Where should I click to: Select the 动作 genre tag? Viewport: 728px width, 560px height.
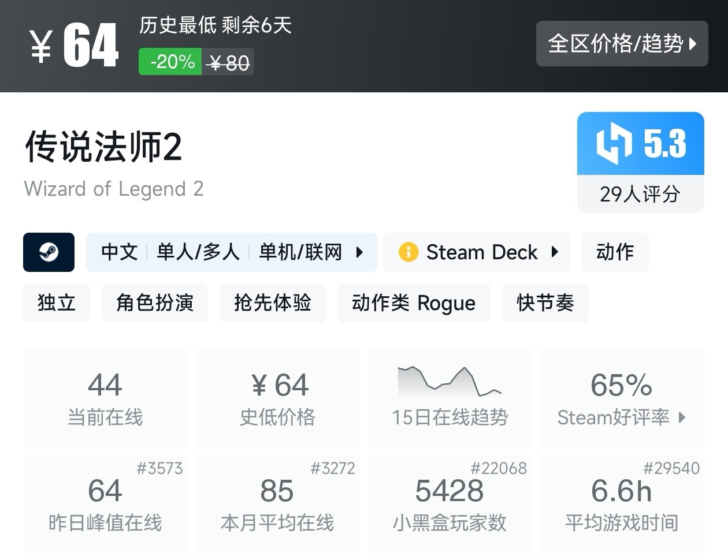(615, 252)
